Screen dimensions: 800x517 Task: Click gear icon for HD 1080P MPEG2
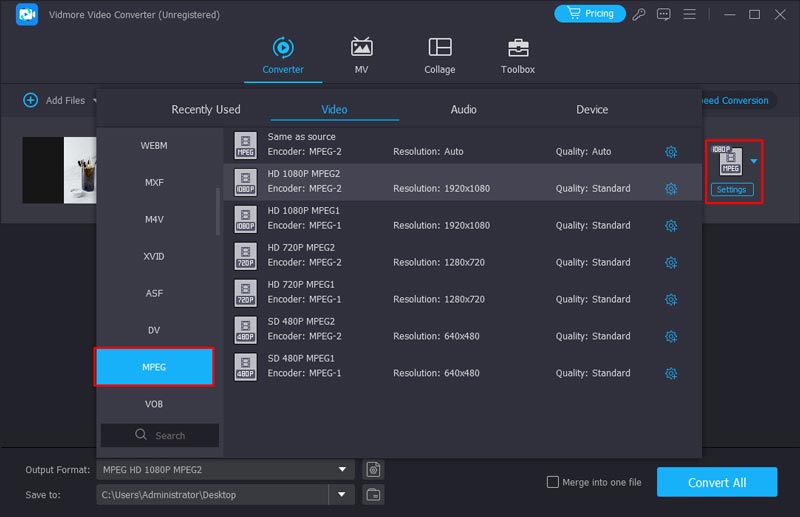(x=671, y=189)
